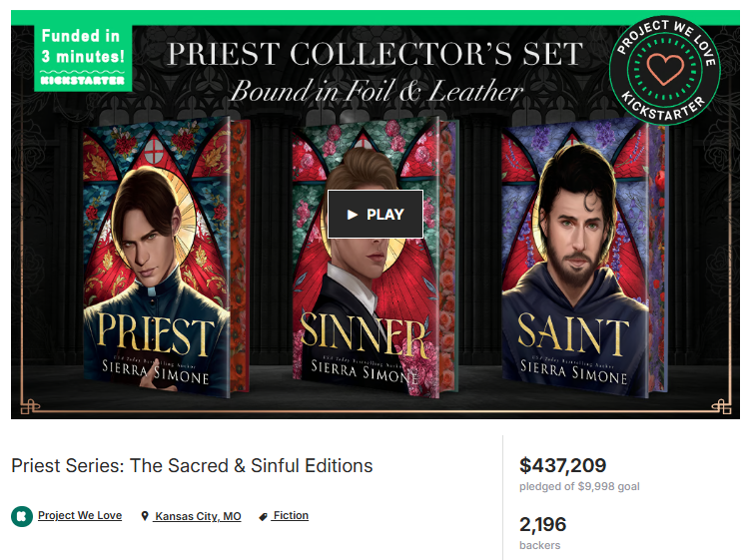Click the green funding progress bar at the top
The image size is (748, 560).
point(374,16)
